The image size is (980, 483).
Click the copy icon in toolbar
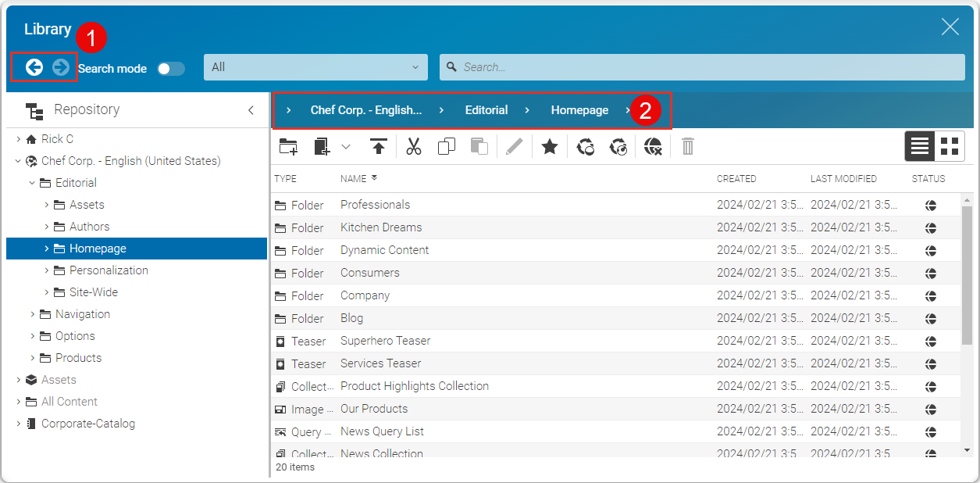tap(447, 146)
